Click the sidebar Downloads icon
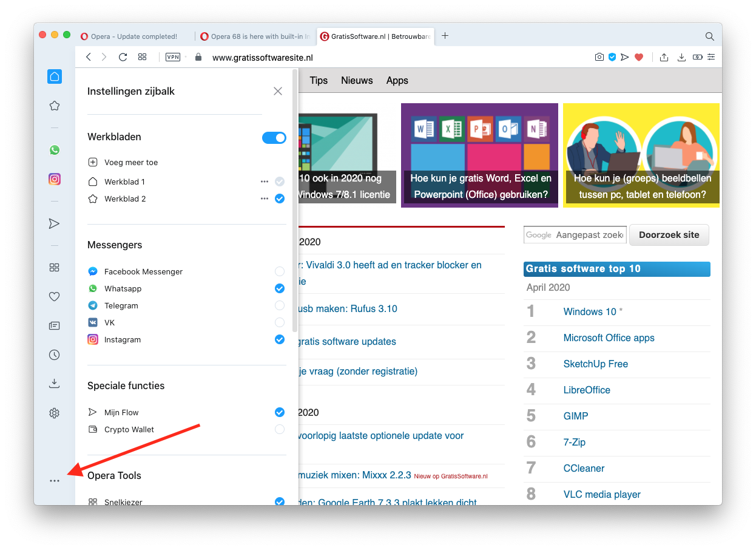 pos(55,384)
